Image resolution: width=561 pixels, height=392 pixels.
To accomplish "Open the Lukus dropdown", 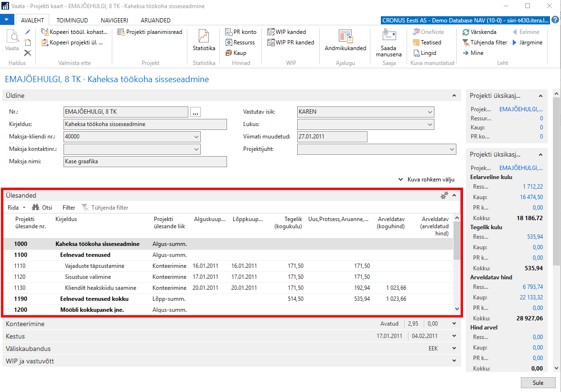I will click(430, 124).
